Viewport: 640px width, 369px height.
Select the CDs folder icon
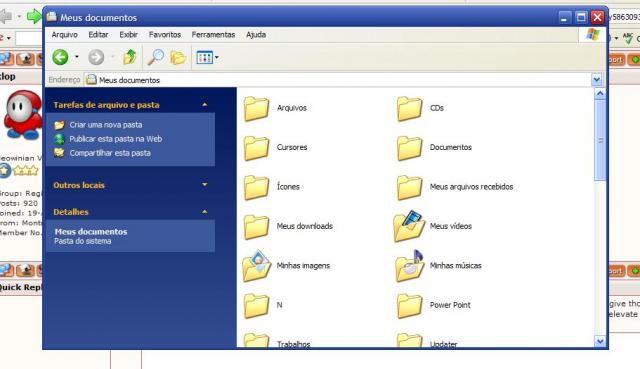click(409, 109)
